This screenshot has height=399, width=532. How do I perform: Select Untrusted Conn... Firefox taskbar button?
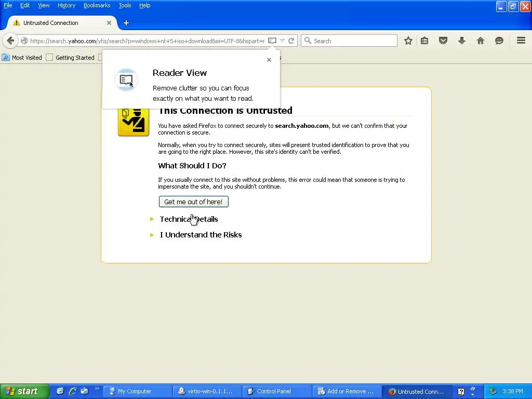417,392
